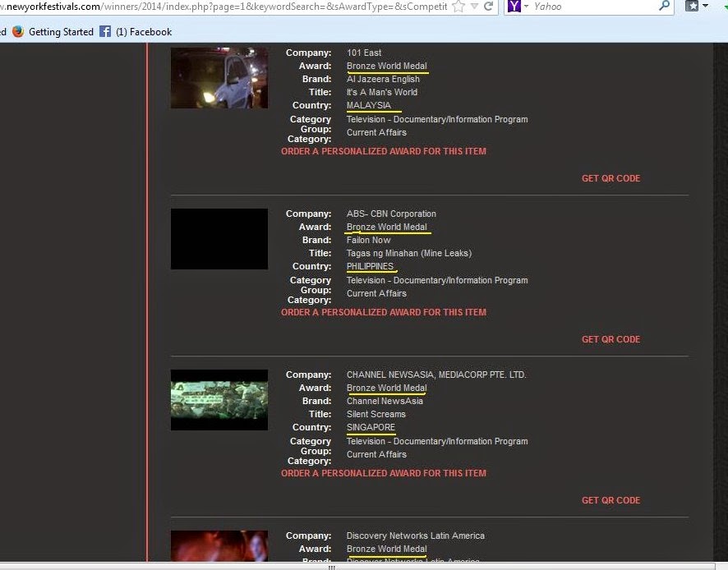The image size is (728, 570).
Task: Open the Silent Screams video thumbnail
Action: coord(219,400)
